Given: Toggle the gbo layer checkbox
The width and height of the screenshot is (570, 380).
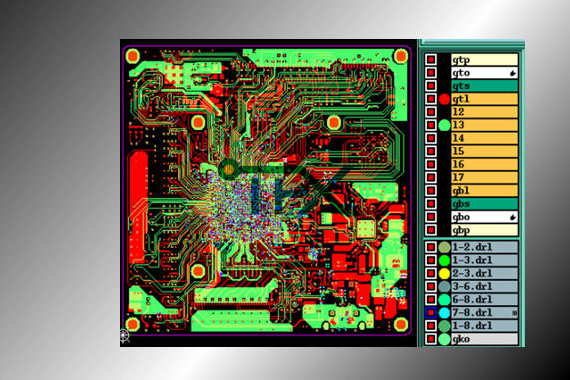Looking at the screenshot, I should click(x=431, y=217).
